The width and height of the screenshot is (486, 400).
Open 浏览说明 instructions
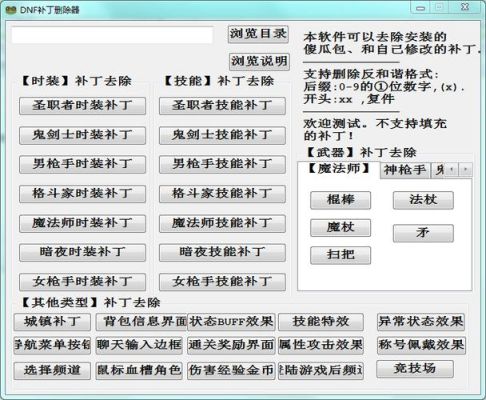[259, 61]
